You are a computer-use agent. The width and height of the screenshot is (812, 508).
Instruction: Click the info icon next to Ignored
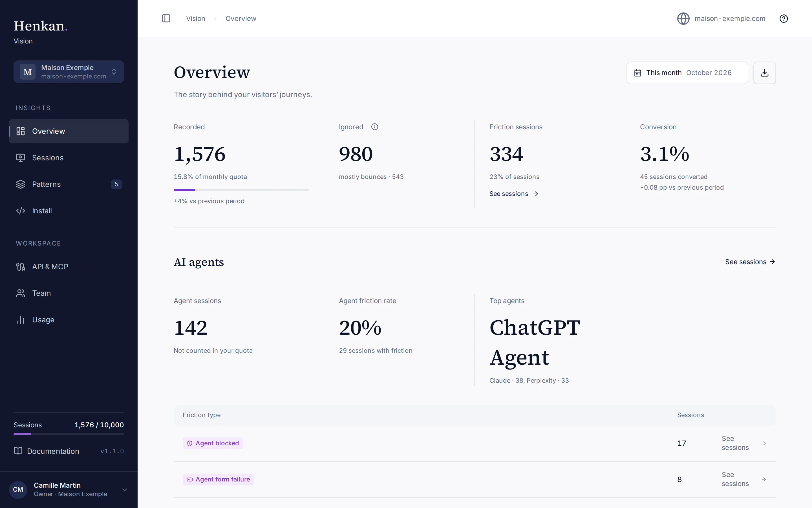[x=374, y=127]
